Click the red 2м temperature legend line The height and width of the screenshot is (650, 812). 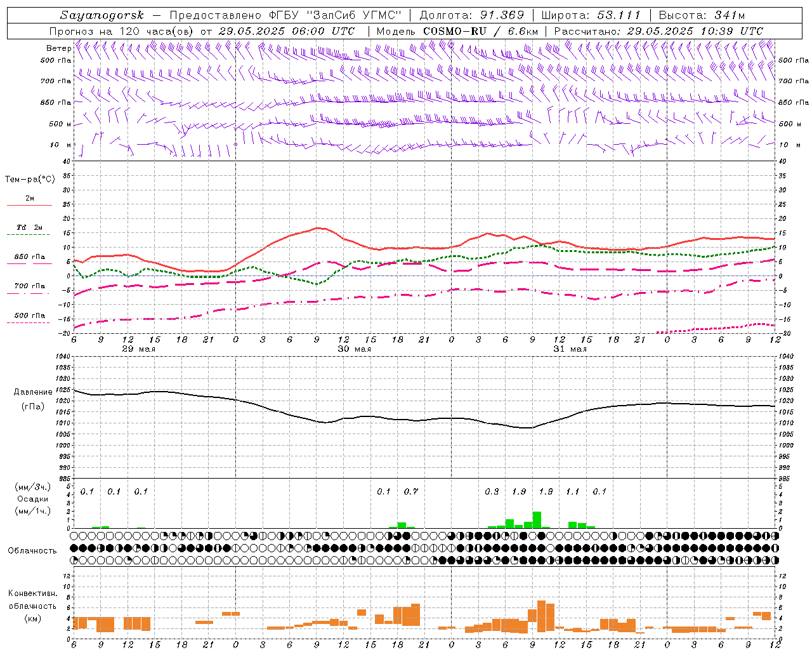(29, 205)
